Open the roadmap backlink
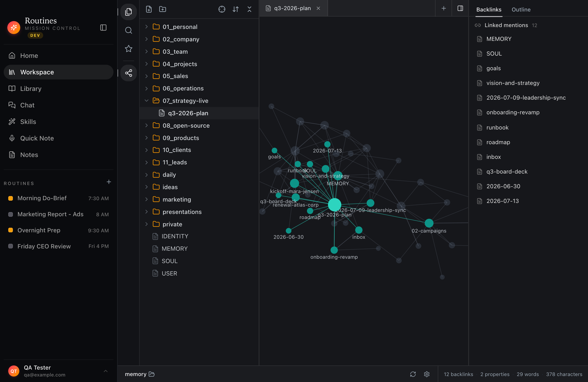Viewport: 588px width, 382px height. click(528, 142)
